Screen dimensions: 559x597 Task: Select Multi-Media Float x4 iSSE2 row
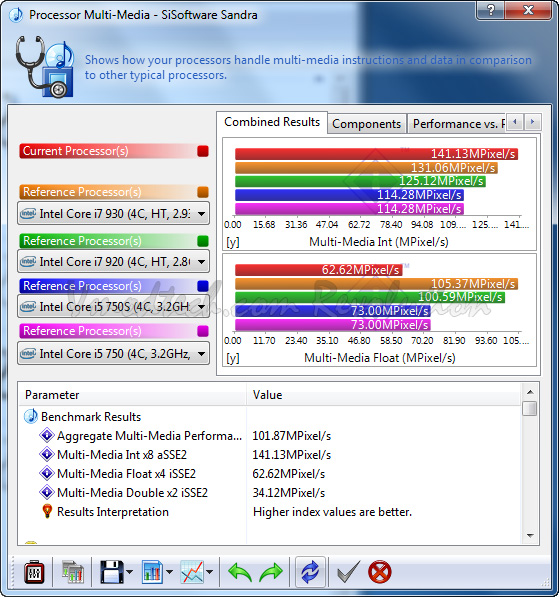[x=270, y=474]
